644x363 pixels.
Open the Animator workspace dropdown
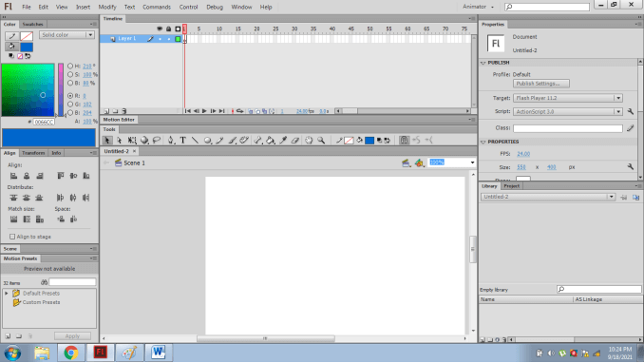478,7
